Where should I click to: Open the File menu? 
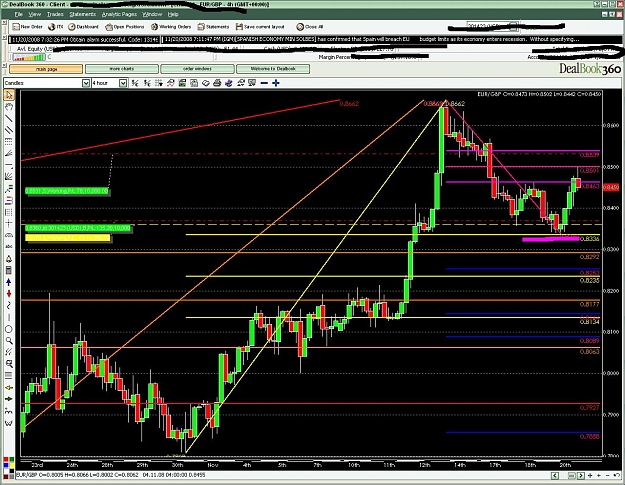(x=18, y=14)
